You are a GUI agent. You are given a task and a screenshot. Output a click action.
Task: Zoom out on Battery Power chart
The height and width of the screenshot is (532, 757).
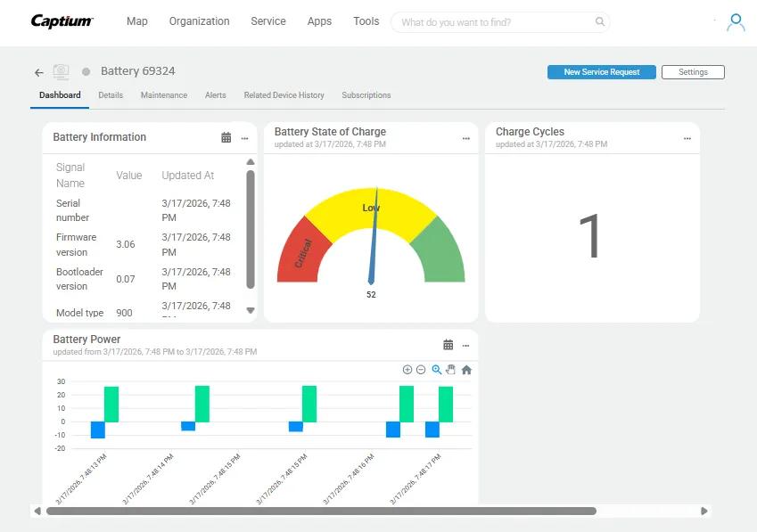[x=421, y=370]
